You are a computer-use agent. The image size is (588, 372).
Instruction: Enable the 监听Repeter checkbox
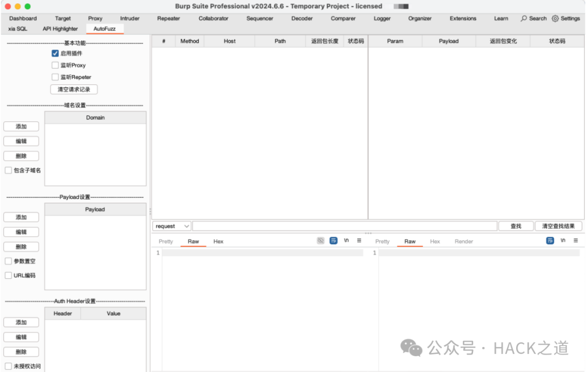tap(55, 77)
